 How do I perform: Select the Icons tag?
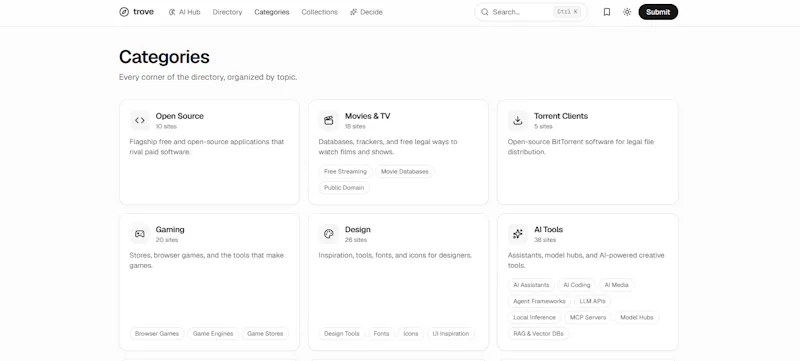[x=411, y=333]
